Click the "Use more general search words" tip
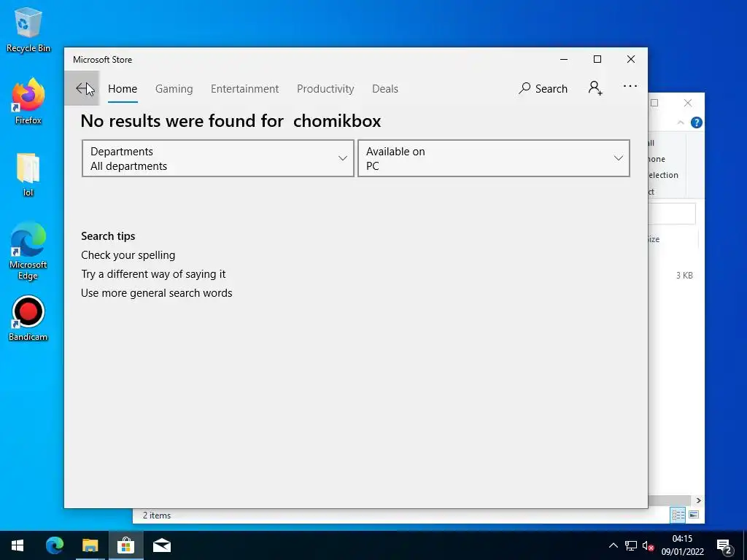The image size is (747, 560). pyautogui.click(x=157, y=293)
